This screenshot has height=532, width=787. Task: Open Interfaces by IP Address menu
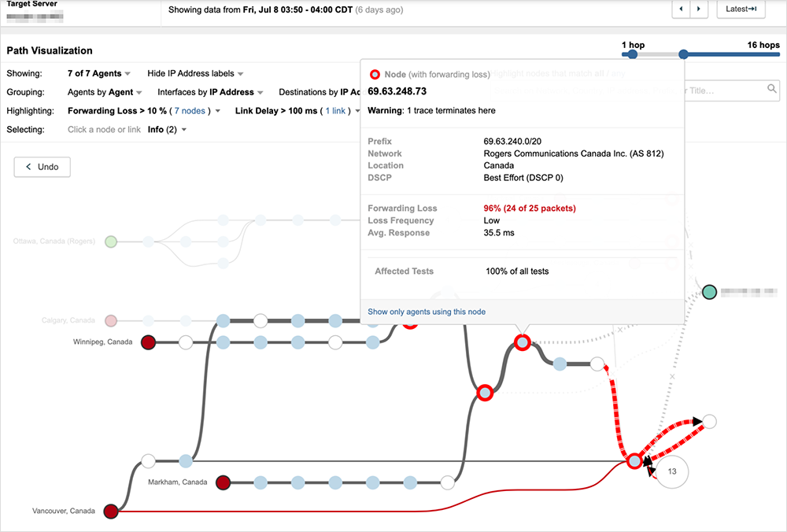pos(210,92)
